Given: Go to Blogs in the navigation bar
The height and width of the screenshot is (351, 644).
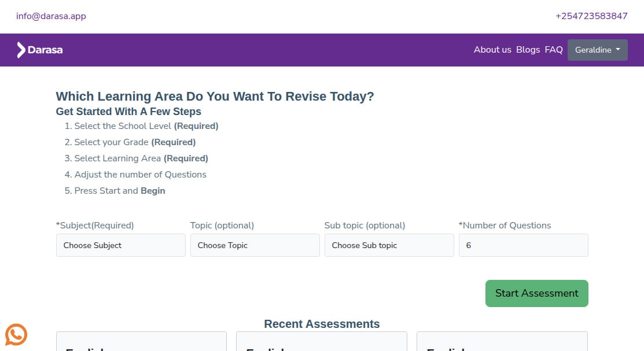Looking at the screenshot, I should coord(528,50).
